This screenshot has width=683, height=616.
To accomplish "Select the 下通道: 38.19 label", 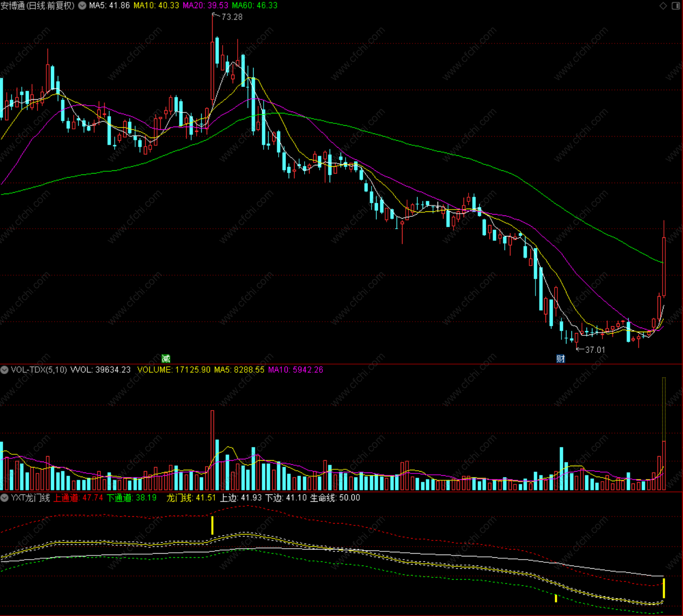I will point(132,498).
